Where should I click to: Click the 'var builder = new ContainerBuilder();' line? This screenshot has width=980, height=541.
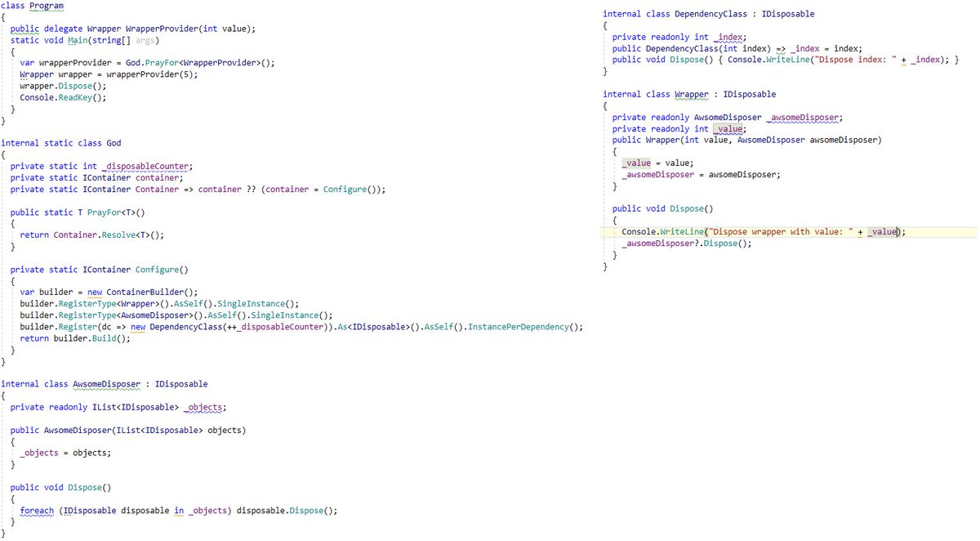[x=109, y=292]
